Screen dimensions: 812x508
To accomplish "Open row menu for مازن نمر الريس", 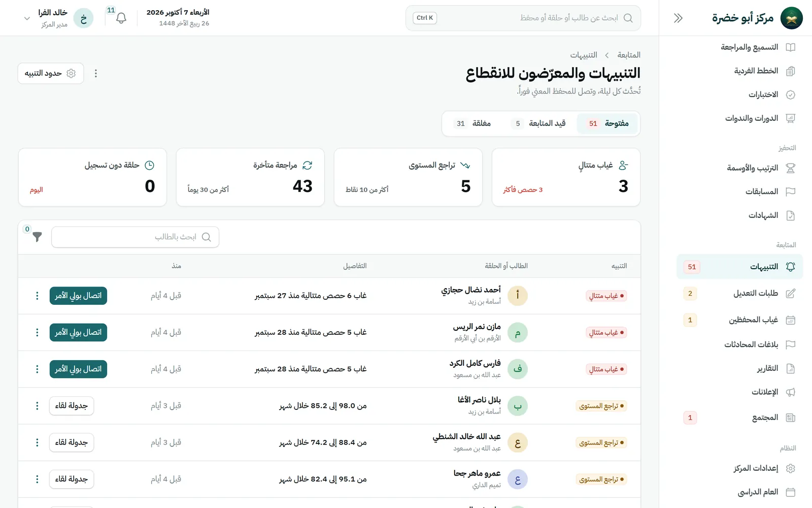I will pos(37,332).
